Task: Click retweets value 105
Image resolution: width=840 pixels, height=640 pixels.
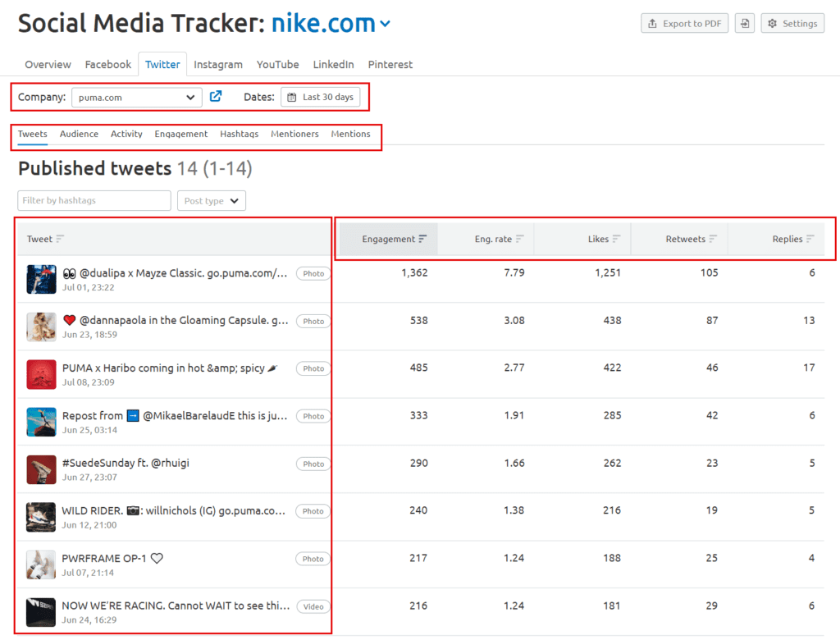Action: click(710, 273)
